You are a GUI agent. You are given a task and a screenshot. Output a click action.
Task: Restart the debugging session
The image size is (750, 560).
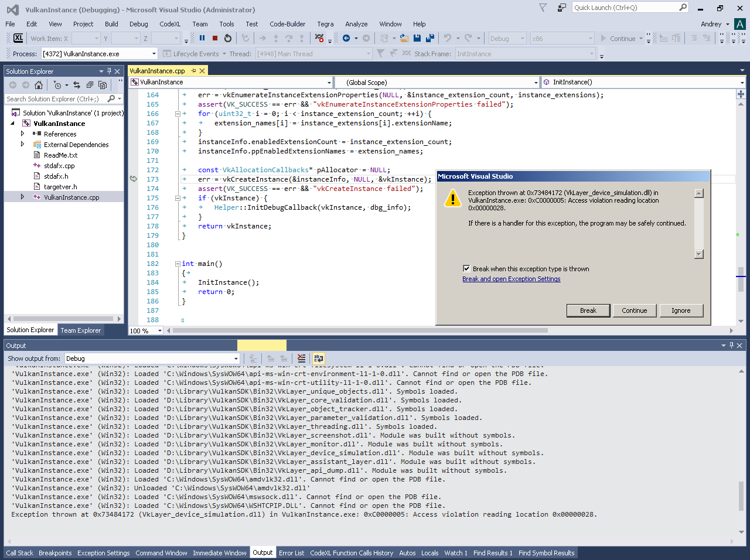pos(228,38)
